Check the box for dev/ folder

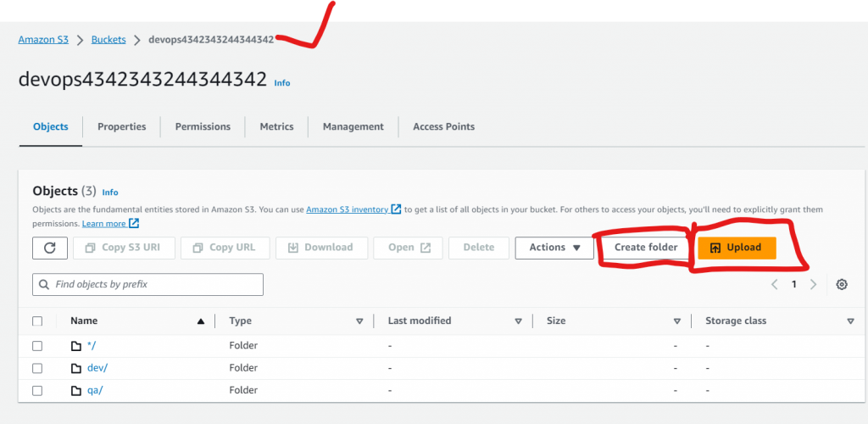37,368
